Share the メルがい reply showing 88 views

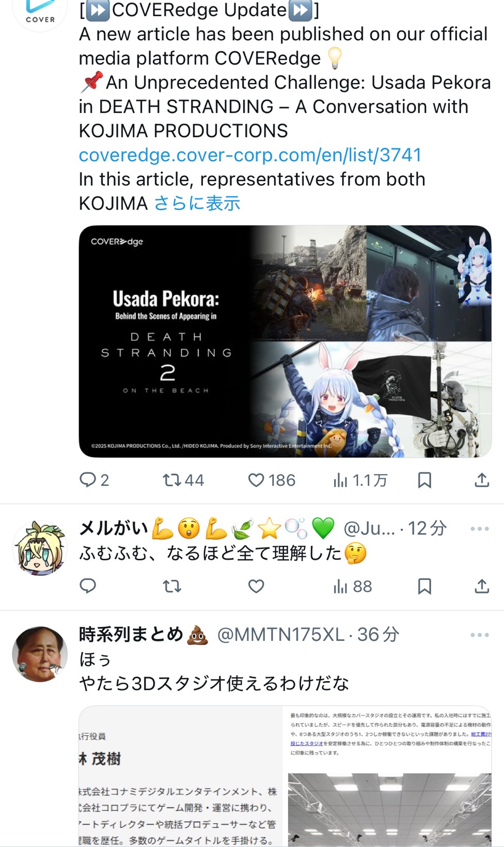click(482, 586)
